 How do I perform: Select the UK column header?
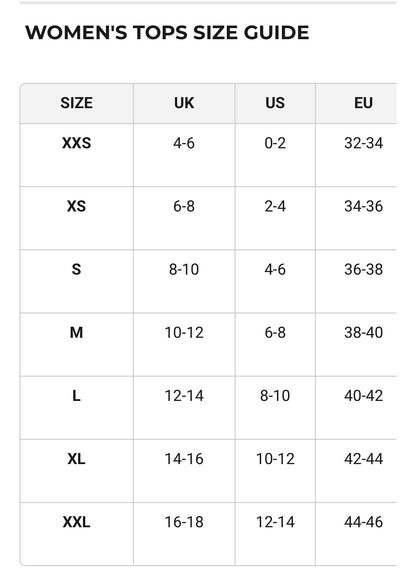pyautogui.click(x=184, y=103)
